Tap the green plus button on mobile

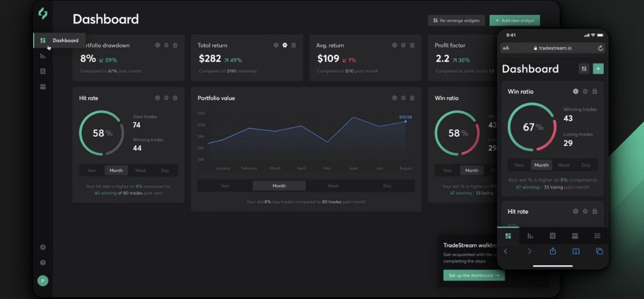click(598, 69)
